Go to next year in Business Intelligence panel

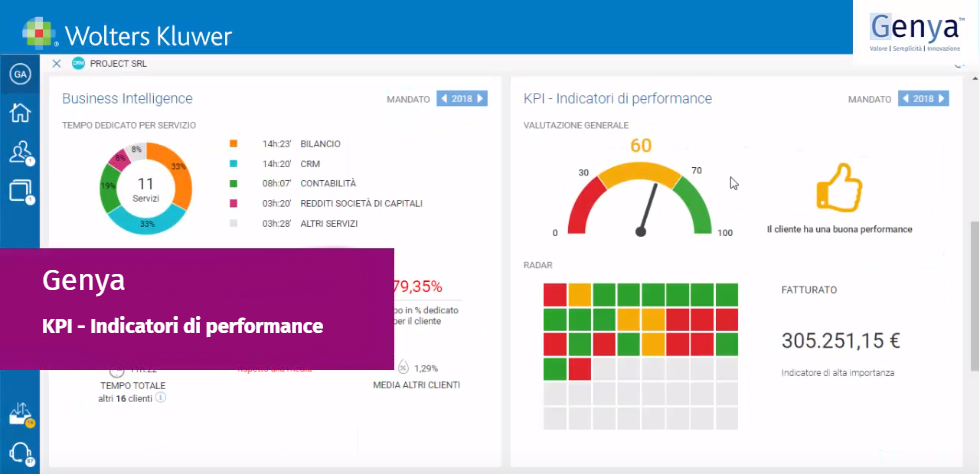click(481, 98)
